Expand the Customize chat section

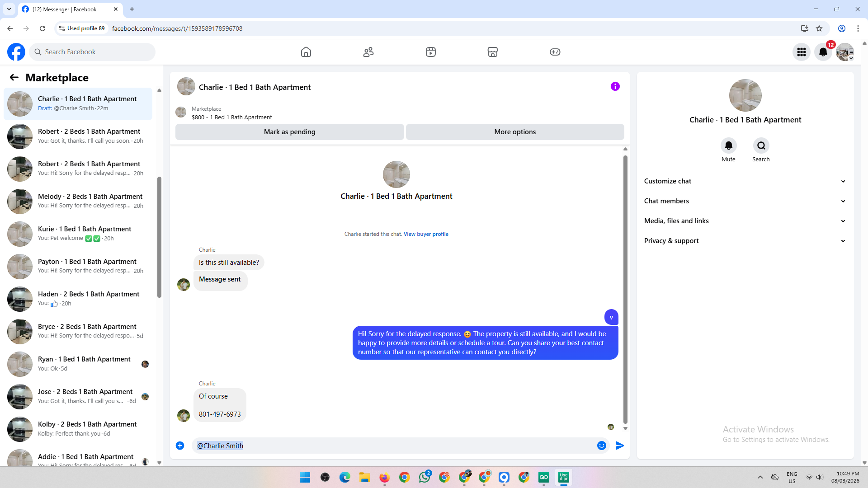[745, 181]
